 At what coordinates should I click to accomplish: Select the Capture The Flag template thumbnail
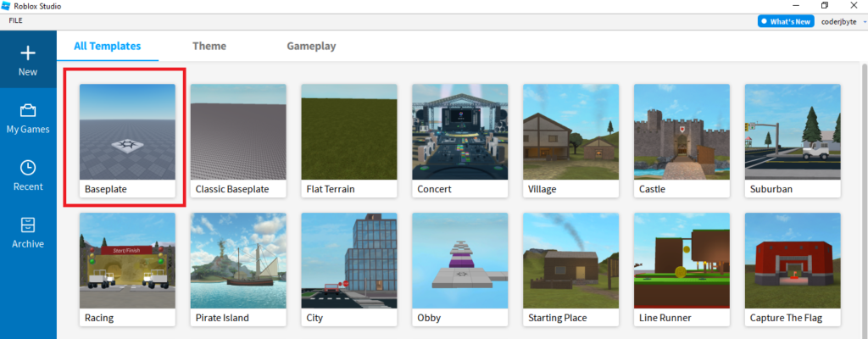[793, 261]
